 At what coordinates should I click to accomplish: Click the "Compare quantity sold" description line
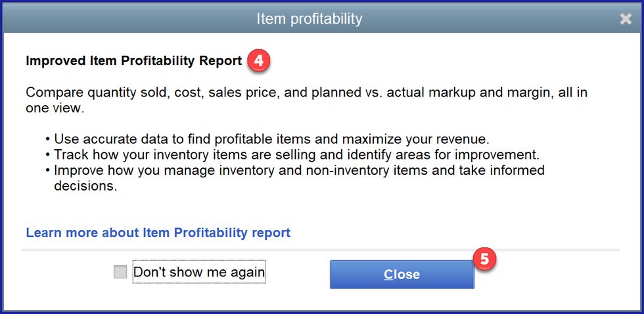pos(306,93)
